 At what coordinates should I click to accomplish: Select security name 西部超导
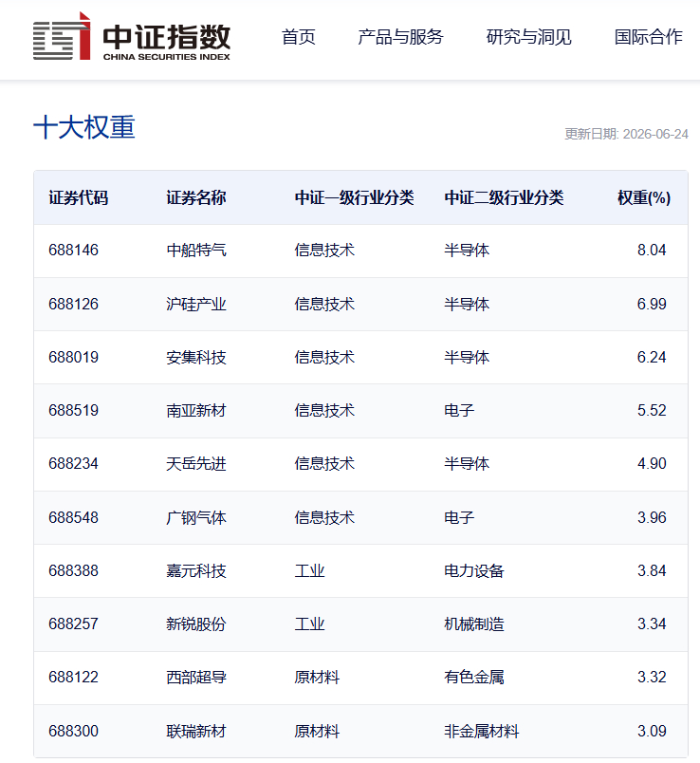tap(196, 677)
